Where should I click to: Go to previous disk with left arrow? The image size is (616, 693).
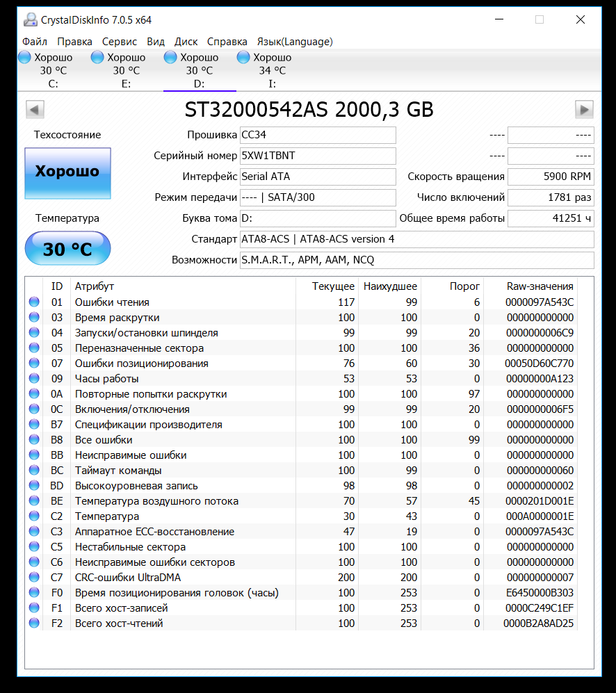tap(35, 109)
